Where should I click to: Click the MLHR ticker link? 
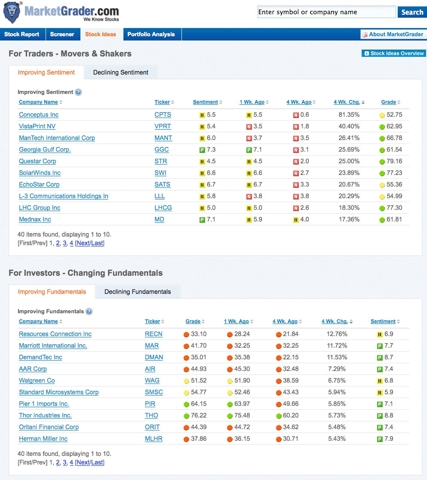click(x=153, y=439)
